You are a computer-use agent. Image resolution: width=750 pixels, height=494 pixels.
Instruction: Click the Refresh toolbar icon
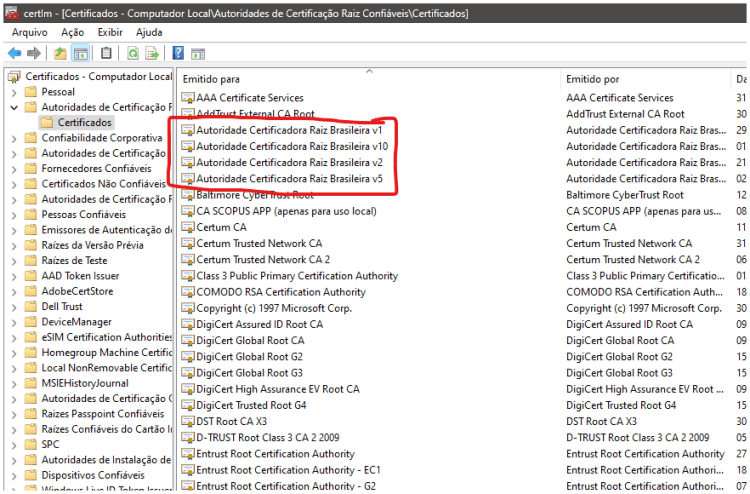(x=133, y=53)
